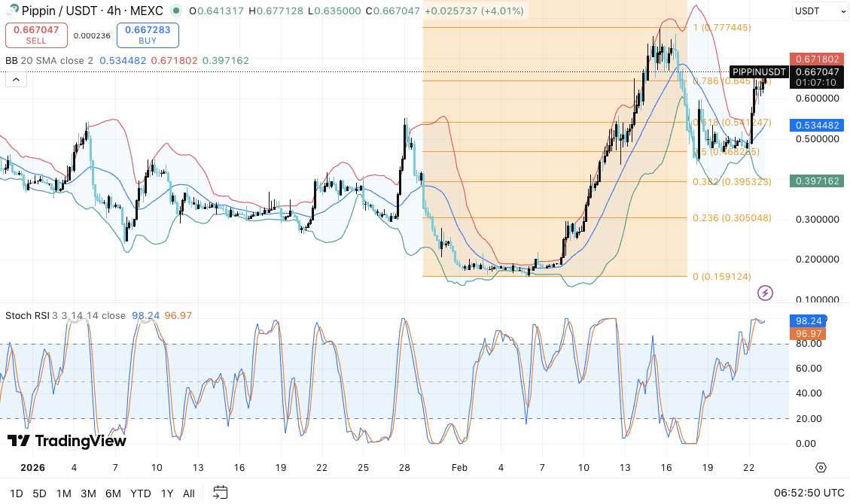The width and height of the screenshot is (850, 504).
Task: Select the 1D timeframe
Action: point(15,493)
